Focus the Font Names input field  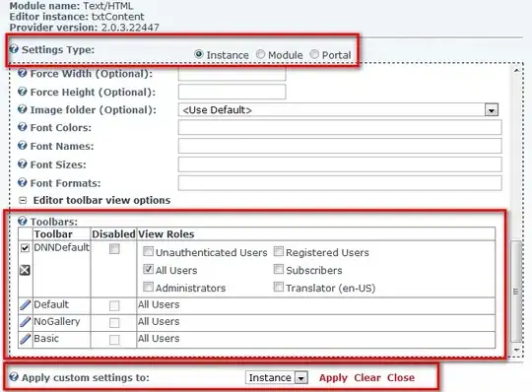coord(340,146)
